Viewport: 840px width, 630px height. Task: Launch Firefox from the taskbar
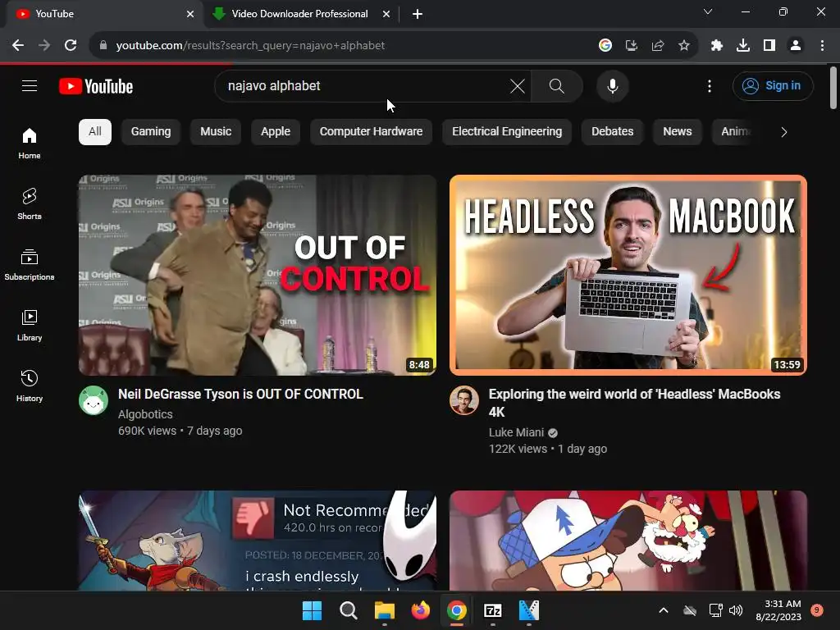point(421,610)
